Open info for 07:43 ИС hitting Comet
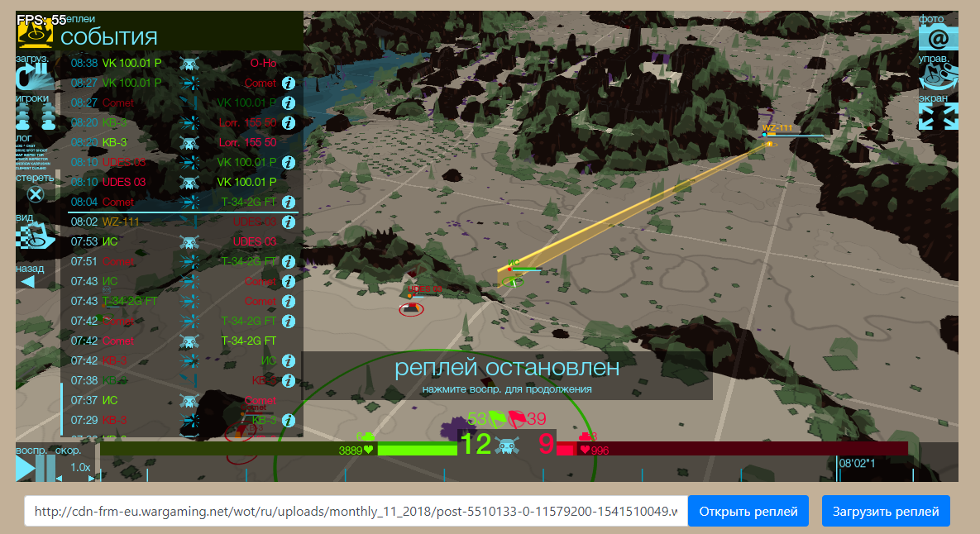This screenshot has width=980, height=534. [x=288, y=282]
